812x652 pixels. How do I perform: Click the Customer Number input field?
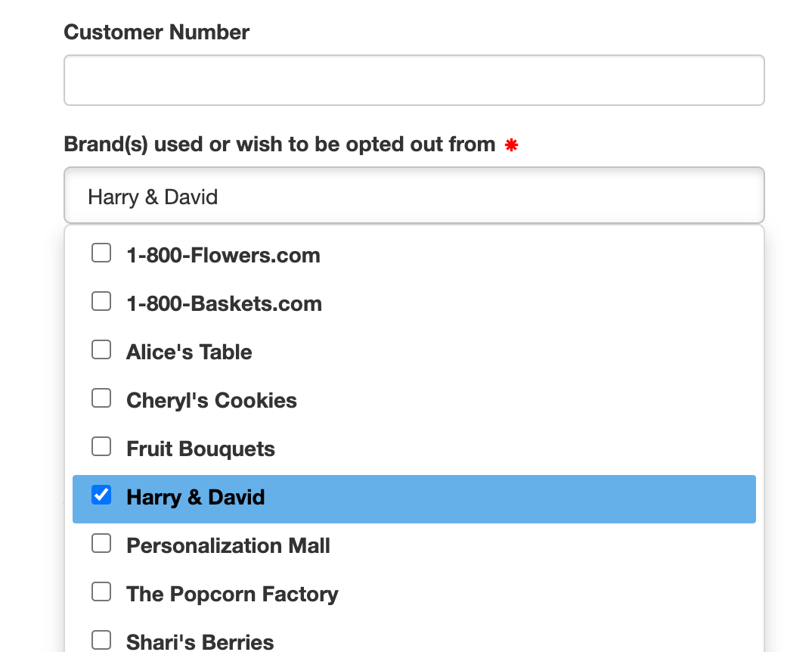click(414, 79)
